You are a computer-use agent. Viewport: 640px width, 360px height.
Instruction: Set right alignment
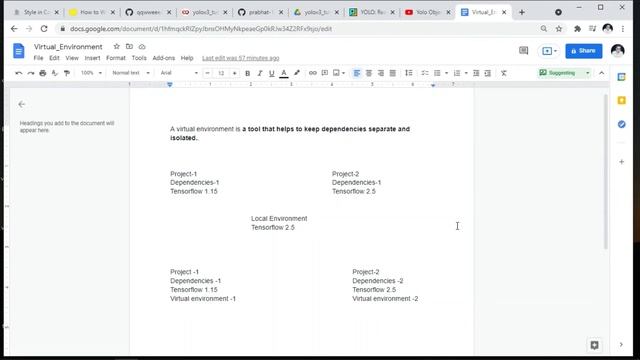pos(380,73)
